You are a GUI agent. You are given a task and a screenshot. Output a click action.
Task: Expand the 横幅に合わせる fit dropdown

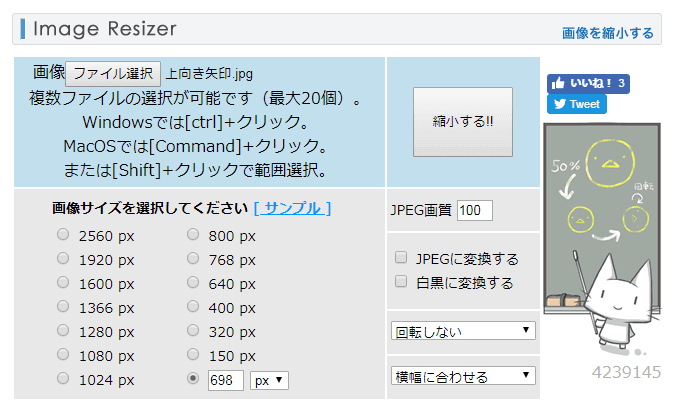[x=463, y=376]
